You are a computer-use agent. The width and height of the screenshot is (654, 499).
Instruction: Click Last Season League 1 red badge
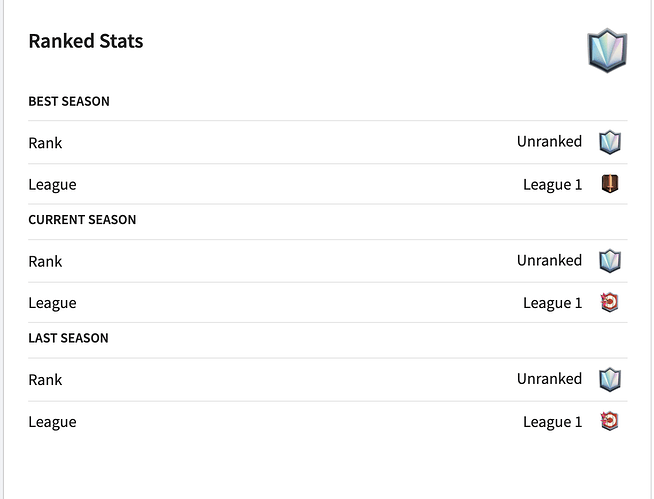coord(609,421)
